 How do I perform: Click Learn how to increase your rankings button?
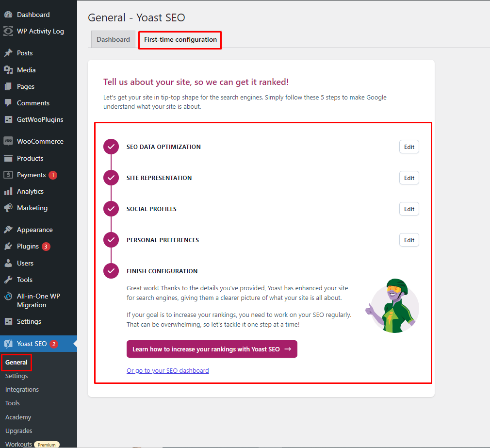[212, 349]
